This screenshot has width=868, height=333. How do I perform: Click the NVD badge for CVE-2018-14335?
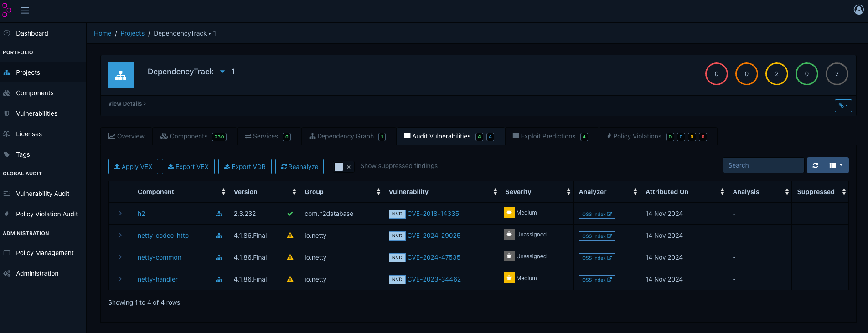click(x=397, y=214)
